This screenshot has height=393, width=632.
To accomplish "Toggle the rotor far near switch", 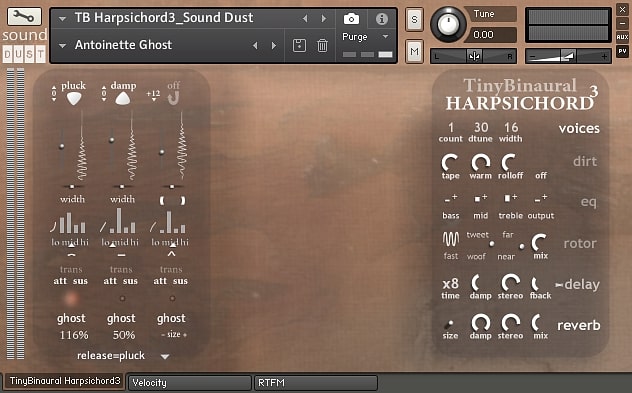I will coord(522,246).
